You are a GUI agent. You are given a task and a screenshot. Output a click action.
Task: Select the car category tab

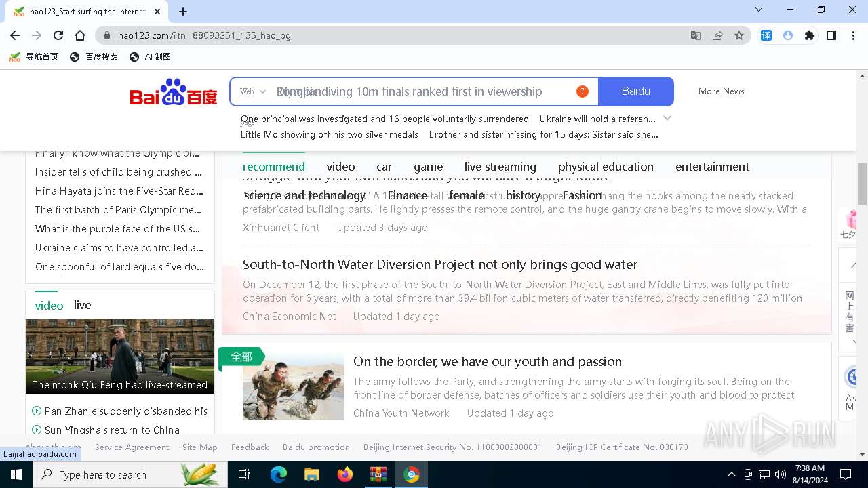384,167
